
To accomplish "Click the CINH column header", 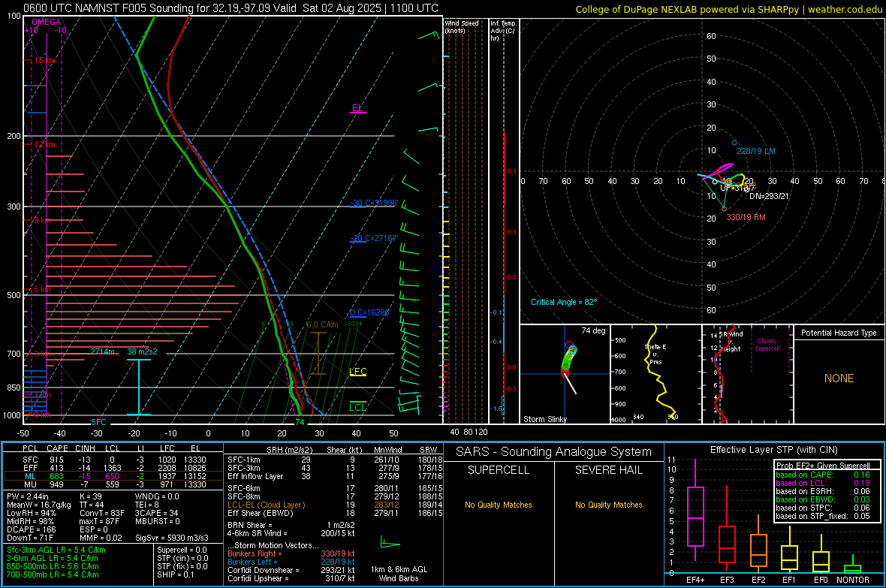I will [x=86, y=448].
